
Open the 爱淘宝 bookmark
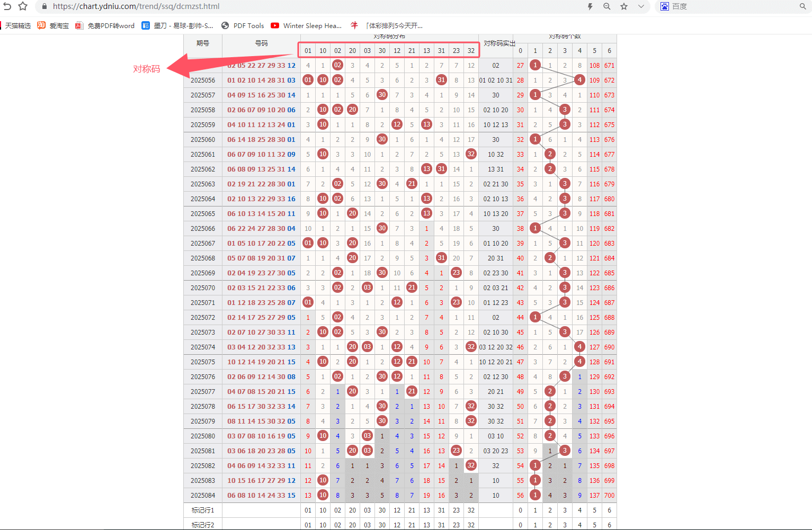53,25
